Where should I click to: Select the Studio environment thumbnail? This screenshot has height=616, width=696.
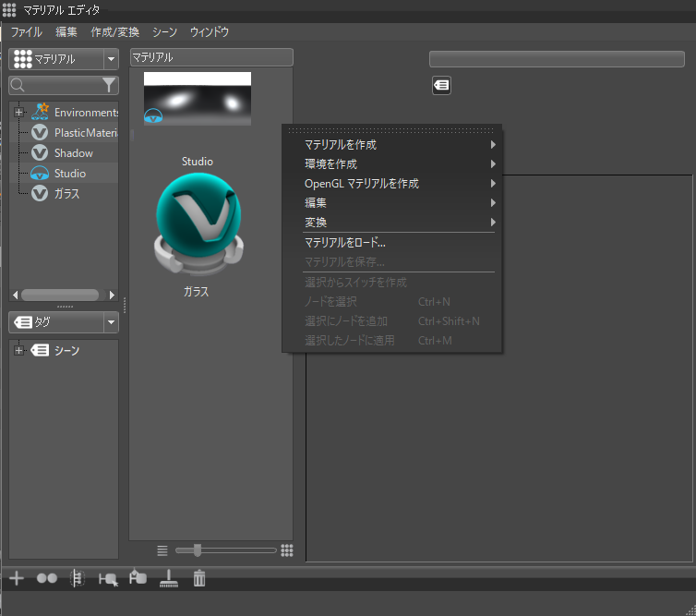tap(198, 99)
